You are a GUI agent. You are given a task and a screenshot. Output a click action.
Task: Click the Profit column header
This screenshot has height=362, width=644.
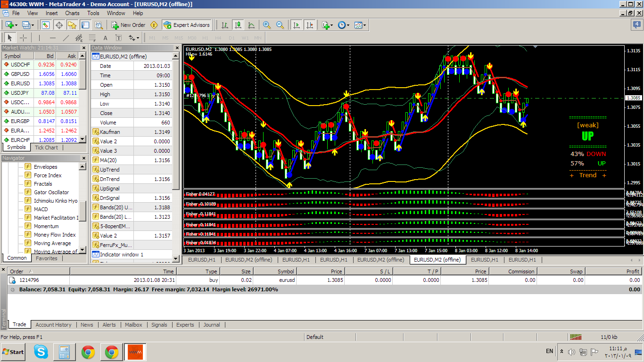[x=613, y=271]
